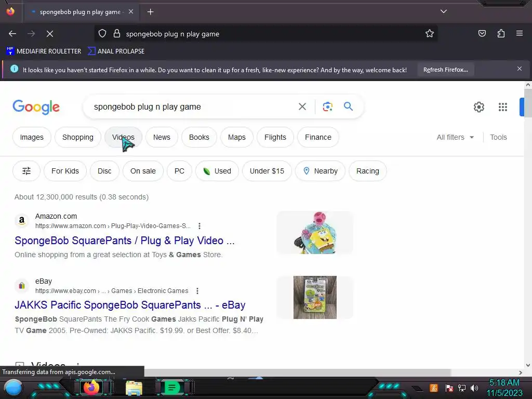Image resolution: width=532 pixels, height=399 pixels.
Task: Switch to the News results tab
Action: (162, 137)
